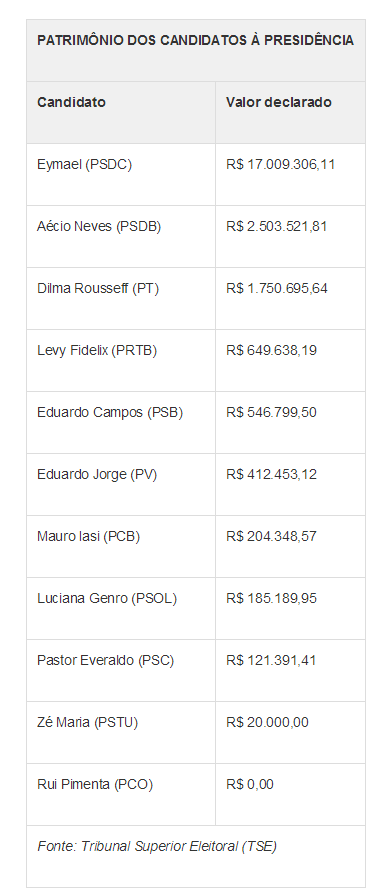The width and height of the screenshot is (391, 893).
Task: Select the Valor declarado column header
Action: pos(278,103)
